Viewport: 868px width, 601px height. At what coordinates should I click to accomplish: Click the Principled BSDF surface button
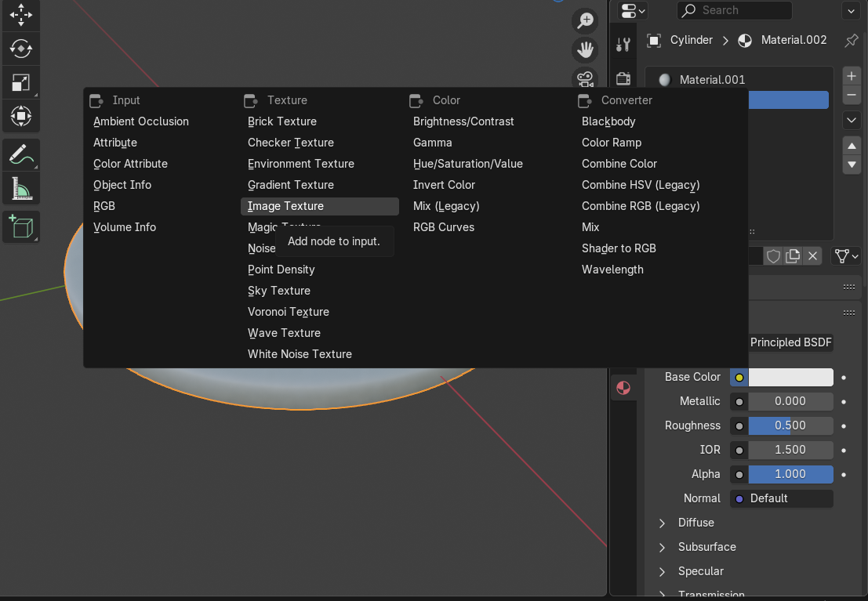coord(790,342)
